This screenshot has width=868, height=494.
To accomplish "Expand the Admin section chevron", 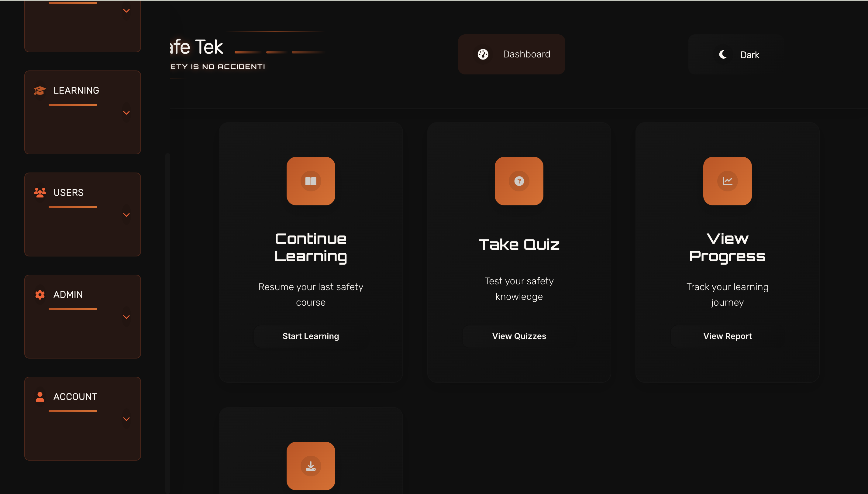I will pyautogui.click(x=126, y=317).
